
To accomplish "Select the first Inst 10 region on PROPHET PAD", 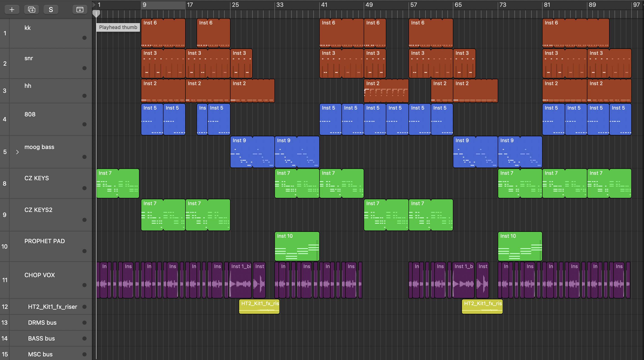I will tap(297, 246).
